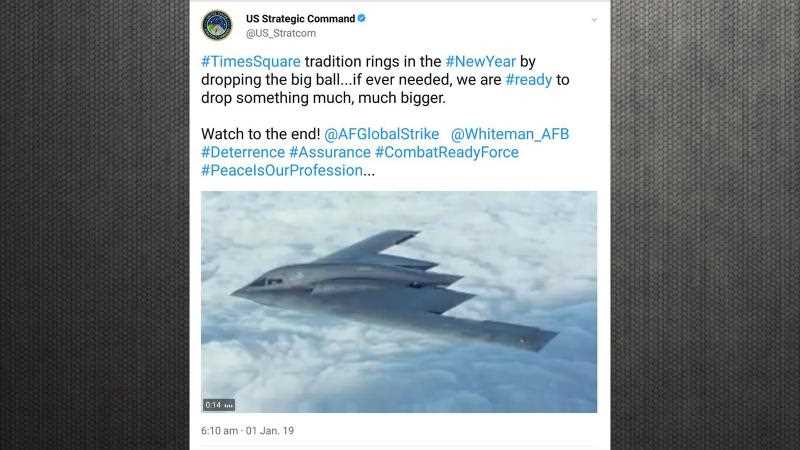Click the 01 Jan. 19 date
The image size is (800, 450).
tap(270, 431)
